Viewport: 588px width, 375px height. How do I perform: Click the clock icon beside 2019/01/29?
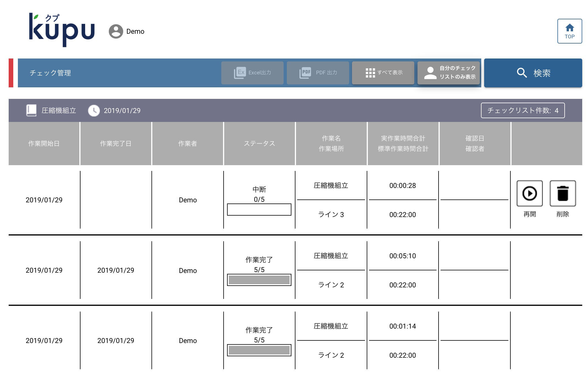point(94,110)
